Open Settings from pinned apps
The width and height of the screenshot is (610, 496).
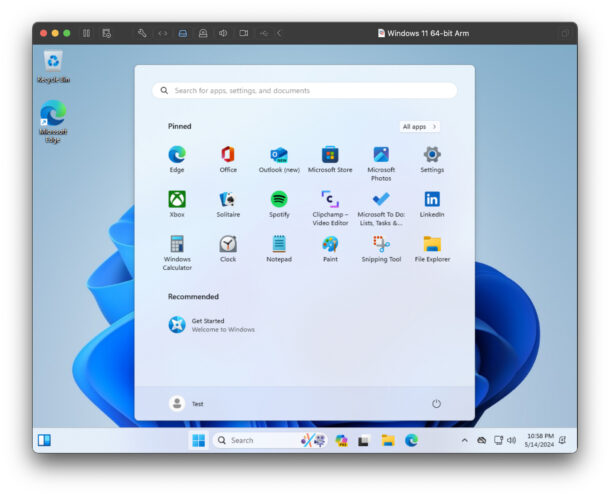432,159
